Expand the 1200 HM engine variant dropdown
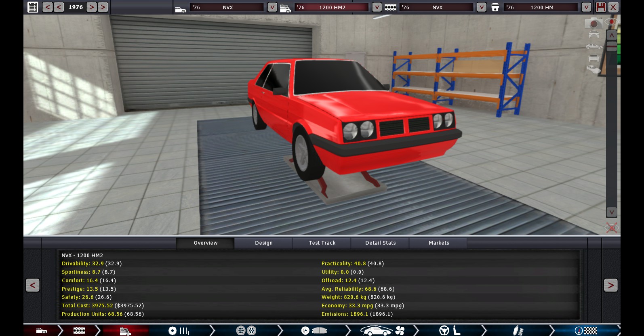This screenshot has height=336, width=644. pos(586,7)
